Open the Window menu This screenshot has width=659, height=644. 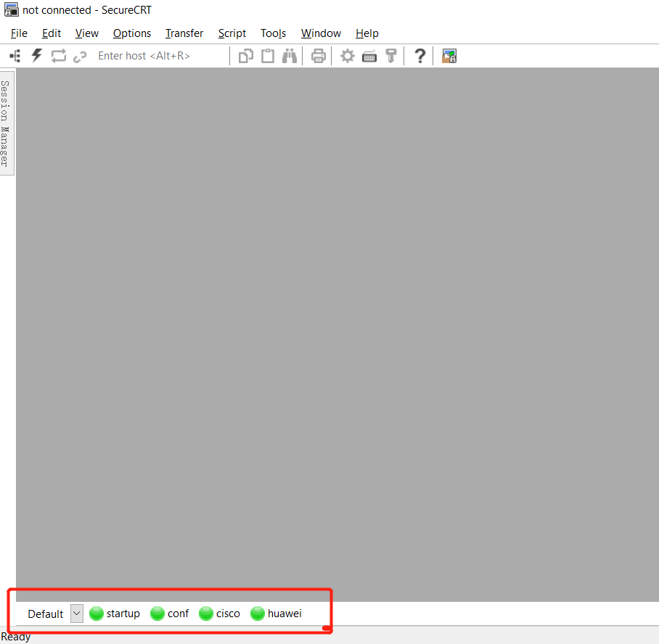pos(321,33)
